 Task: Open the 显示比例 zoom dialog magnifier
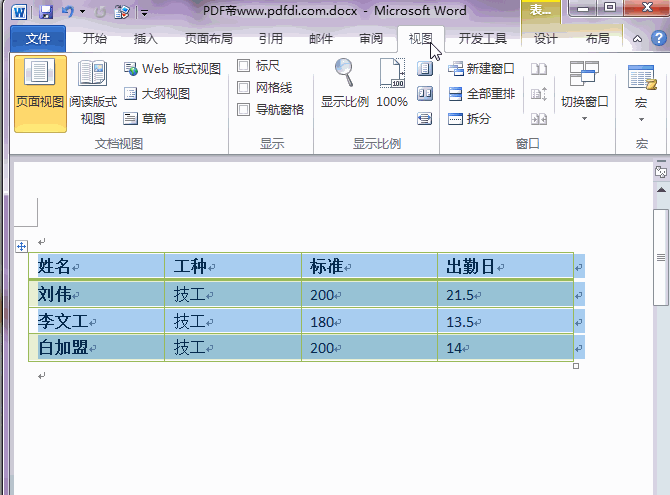pyautogui.click(x=344, y=83)
